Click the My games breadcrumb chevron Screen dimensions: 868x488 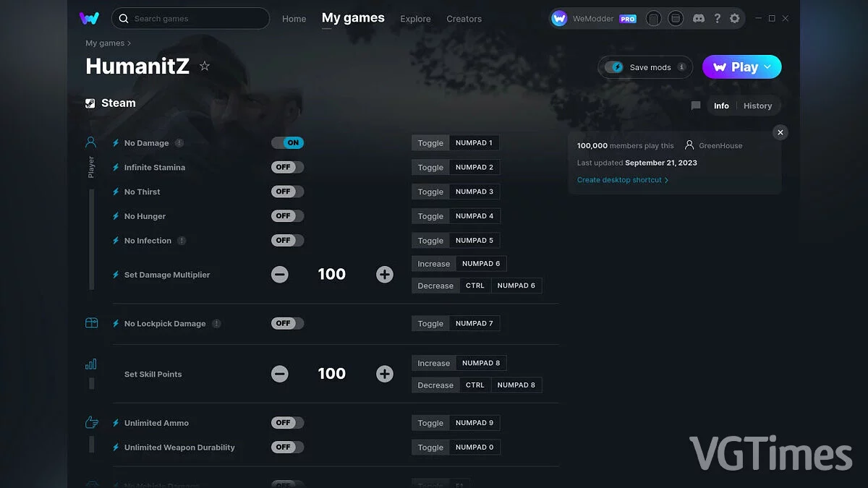[x=129, y=43]
